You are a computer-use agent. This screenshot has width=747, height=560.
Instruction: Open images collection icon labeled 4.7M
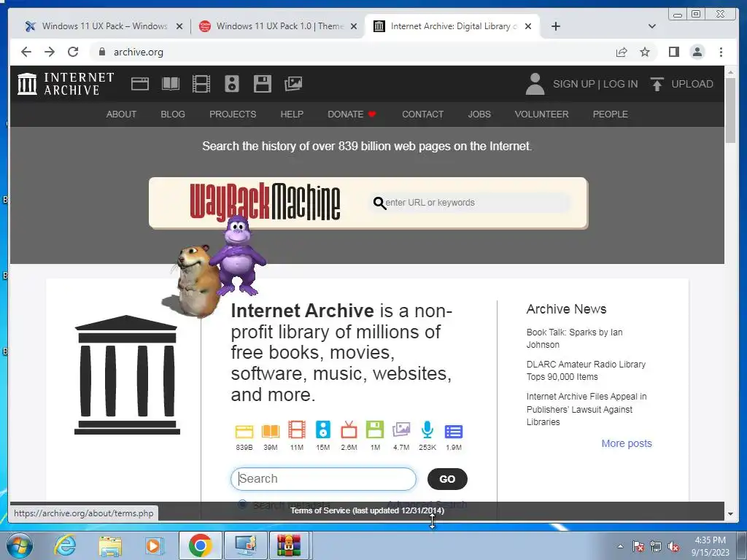click(401, 429)
